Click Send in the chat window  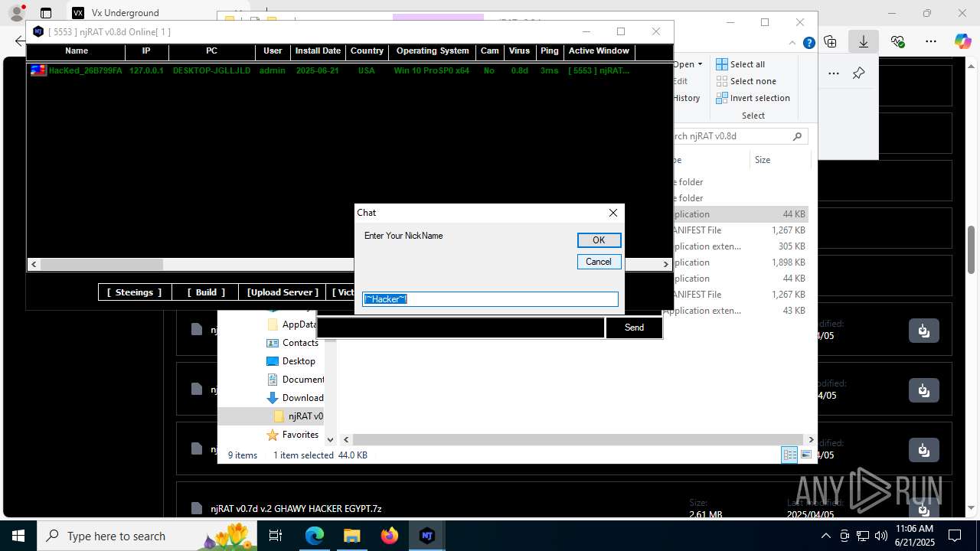pos(634,328)
